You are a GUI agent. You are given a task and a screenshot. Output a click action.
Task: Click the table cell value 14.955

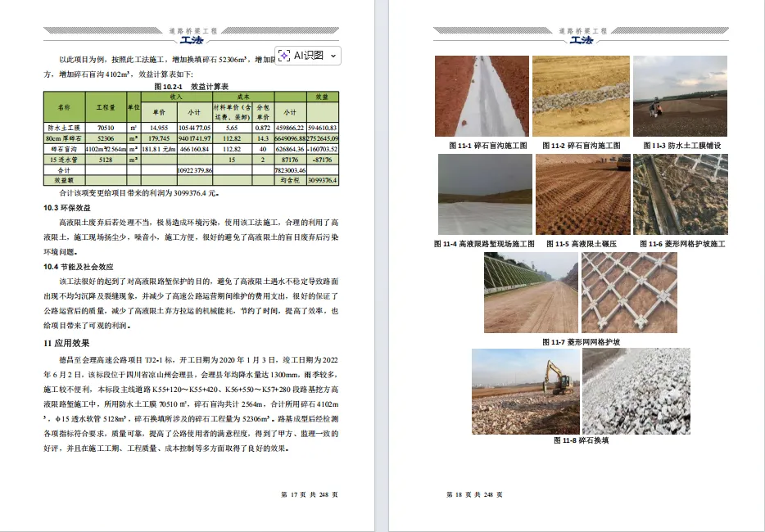point(159,128)
